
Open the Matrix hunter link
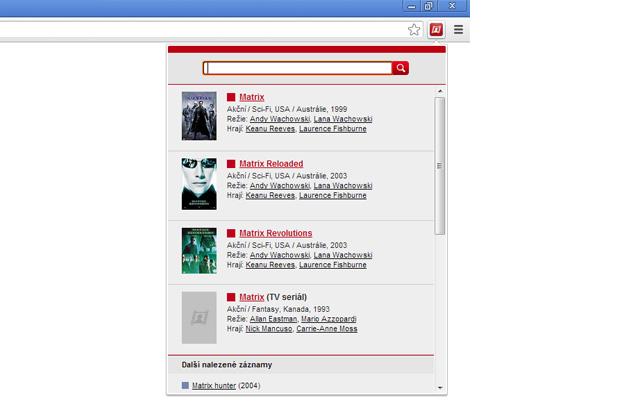[214, 385]
